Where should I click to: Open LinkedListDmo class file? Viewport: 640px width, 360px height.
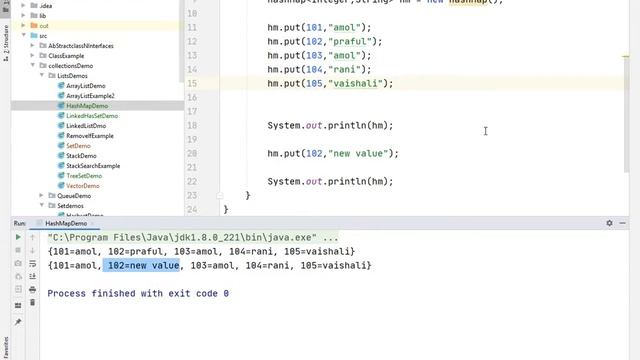86,126
